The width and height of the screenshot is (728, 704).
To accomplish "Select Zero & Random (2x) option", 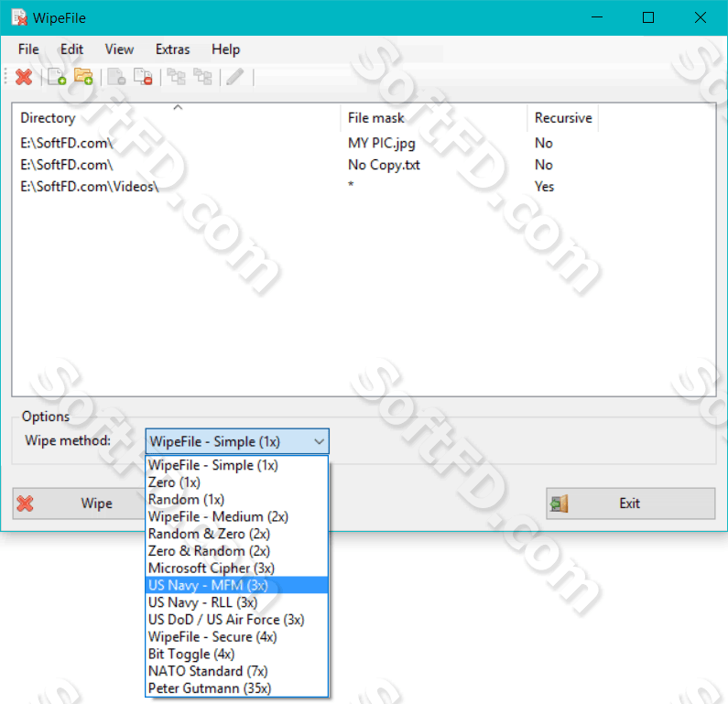I will (x=237, y=551).
